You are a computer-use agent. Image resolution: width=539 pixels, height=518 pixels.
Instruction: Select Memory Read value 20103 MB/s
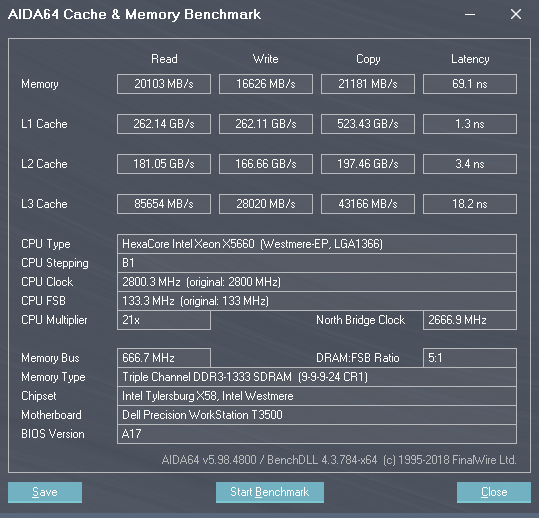[x=164, y=84]
